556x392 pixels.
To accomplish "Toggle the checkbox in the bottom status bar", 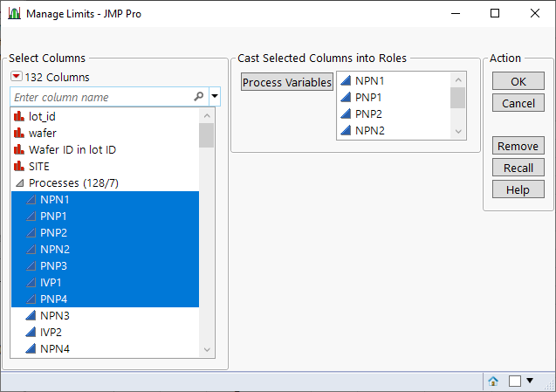I will point(515,381).
